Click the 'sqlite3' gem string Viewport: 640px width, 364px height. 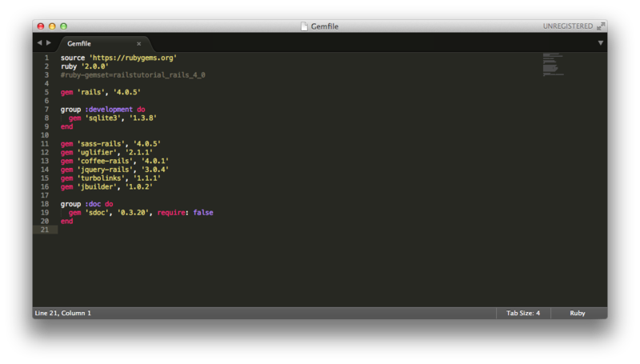103,118
